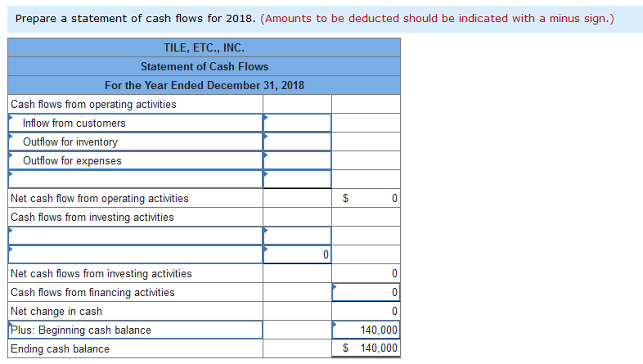
Task: Click the 'Net change in cash' label
Action: tap(56, 311)
